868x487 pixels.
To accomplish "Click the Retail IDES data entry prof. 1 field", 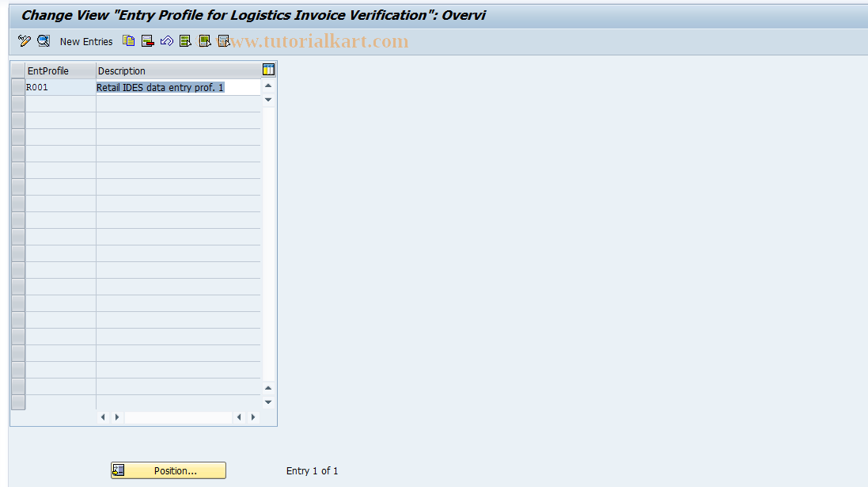I will click(x=178, y=88).
